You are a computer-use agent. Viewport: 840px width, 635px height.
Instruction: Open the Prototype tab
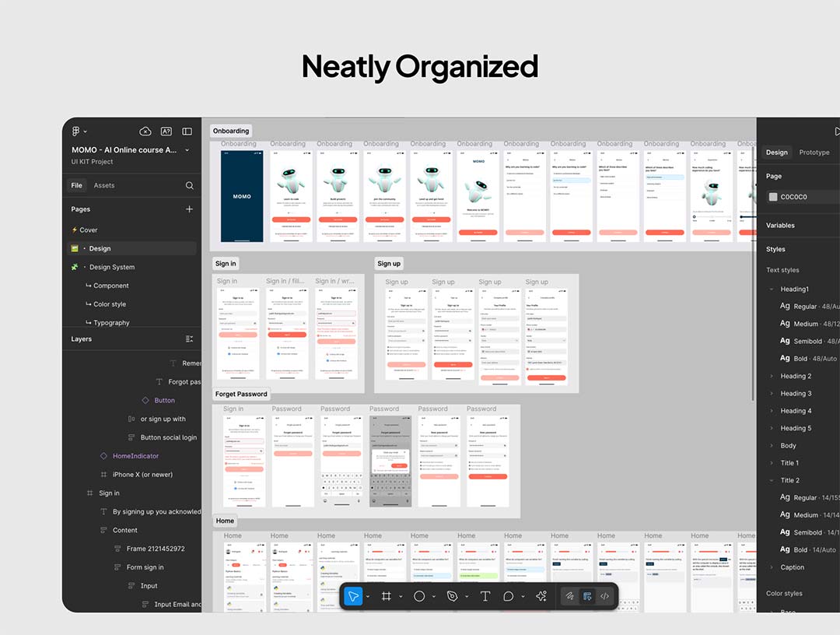pos(814,153)
